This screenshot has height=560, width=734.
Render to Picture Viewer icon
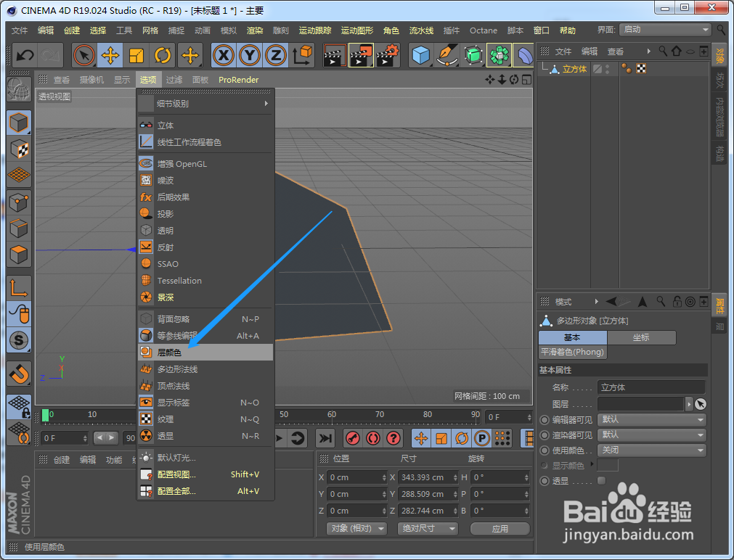[x=361, y=55]
